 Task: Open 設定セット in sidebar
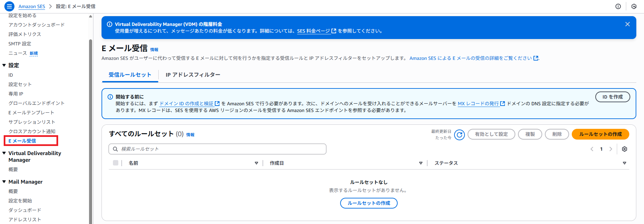coord(20,84)
